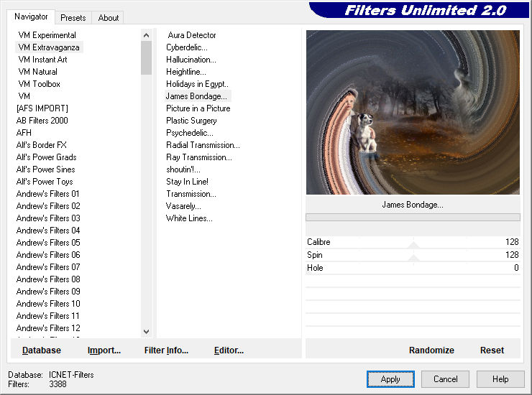
Task: Open Filter Info... dialog
Action: [166, 350]
